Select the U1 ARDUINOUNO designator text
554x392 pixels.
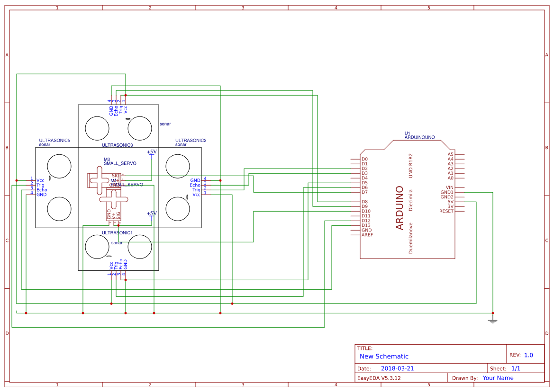pyautogui.click(x=420, y=135)
